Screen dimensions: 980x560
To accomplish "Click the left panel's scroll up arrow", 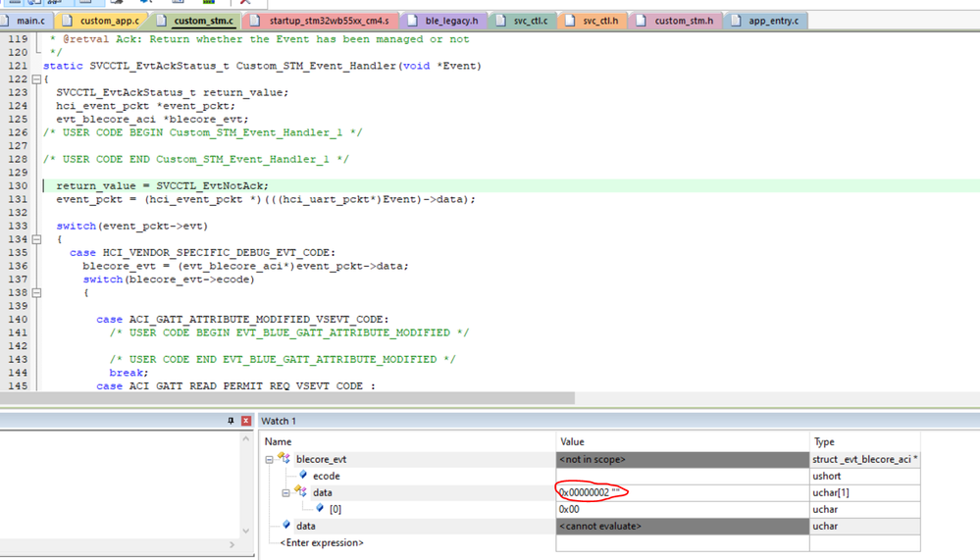I will tap(246, 438).
